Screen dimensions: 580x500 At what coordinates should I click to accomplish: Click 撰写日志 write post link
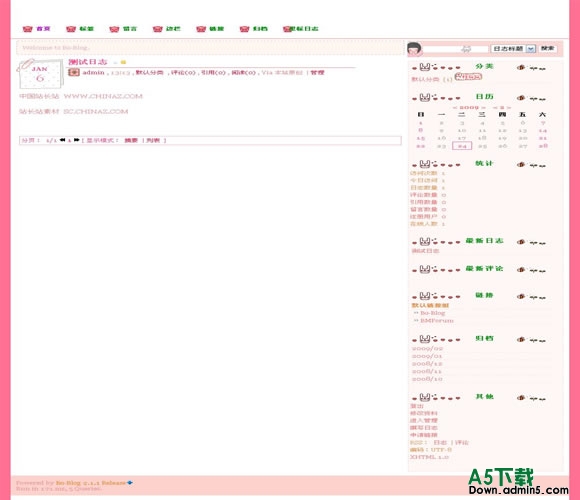(424, 428)
